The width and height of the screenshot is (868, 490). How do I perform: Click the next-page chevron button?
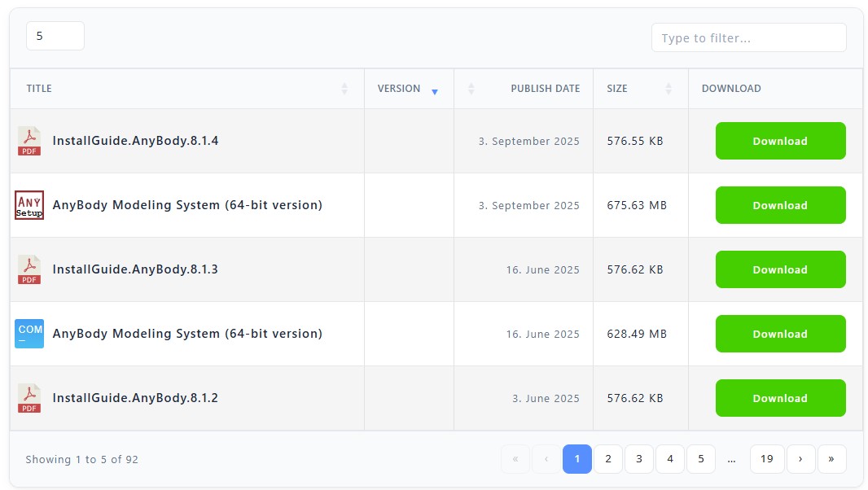pos(801,459)
